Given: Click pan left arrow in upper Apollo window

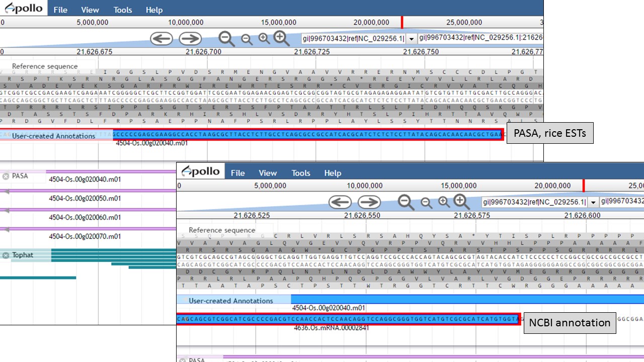Looking at the screenshot, I should point(162,39).
